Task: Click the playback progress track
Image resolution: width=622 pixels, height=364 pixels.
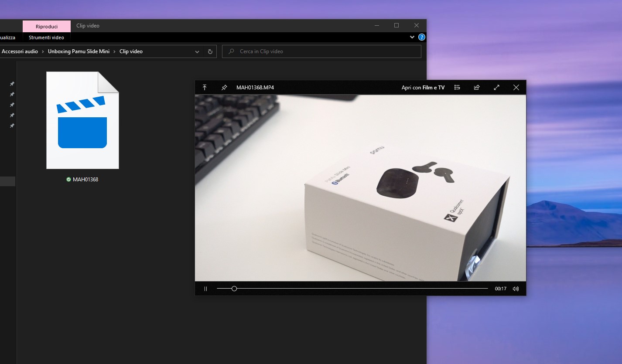Action: point(352,289)
